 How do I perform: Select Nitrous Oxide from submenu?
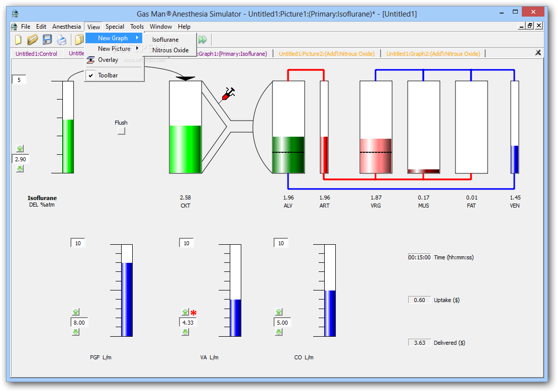[x=170, y=50]
